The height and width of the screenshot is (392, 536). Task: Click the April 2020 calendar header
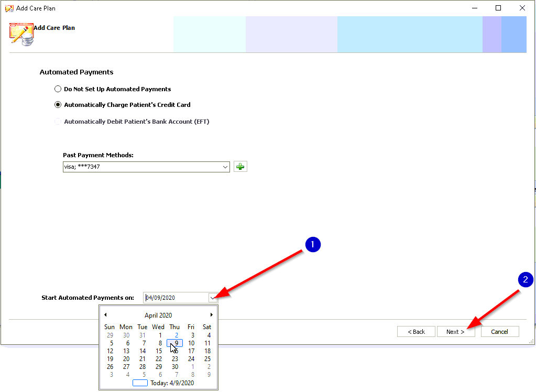click(x=158, y=315)
